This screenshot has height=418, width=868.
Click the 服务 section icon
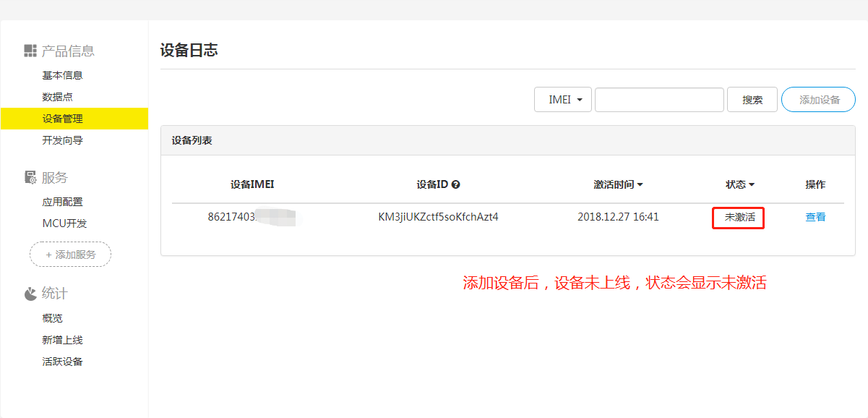tap(30, 178)
